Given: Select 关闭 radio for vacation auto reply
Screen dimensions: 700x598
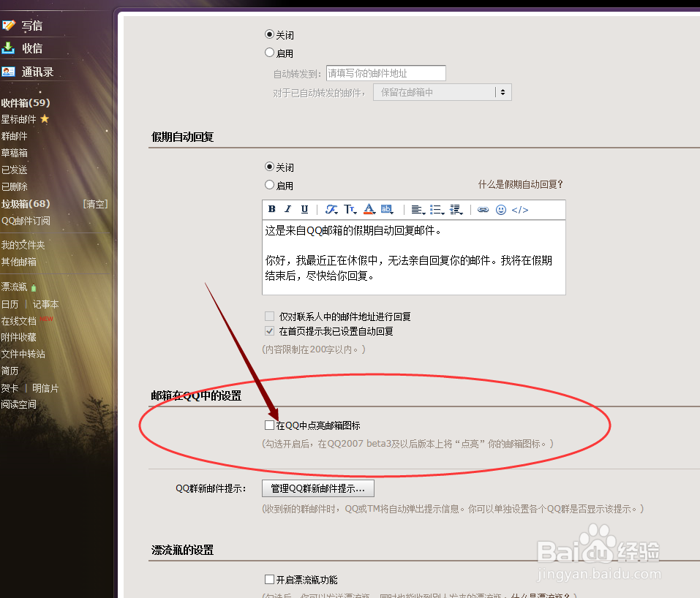Looking at the screenshot, I should click(x=269, y=167).
